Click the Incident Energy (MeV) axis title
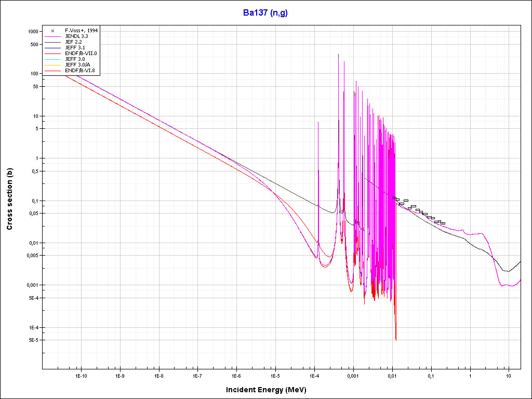Image resolution: width=532 pixels, height=399 pixels. pyautogui.click(x=270, y=389)
